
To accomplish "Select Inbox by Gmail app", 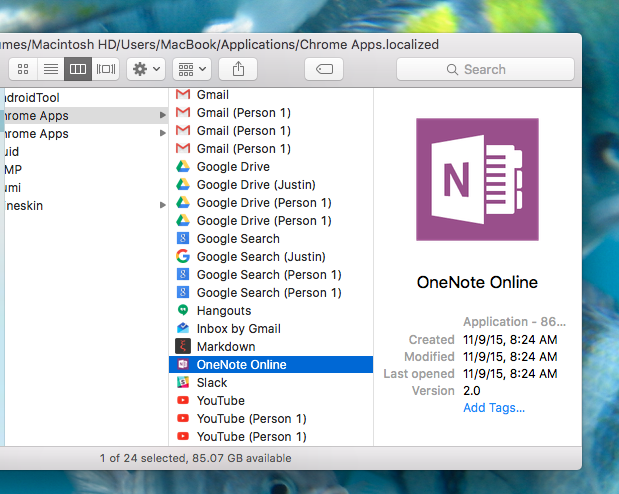I will [x=238, y=329].
